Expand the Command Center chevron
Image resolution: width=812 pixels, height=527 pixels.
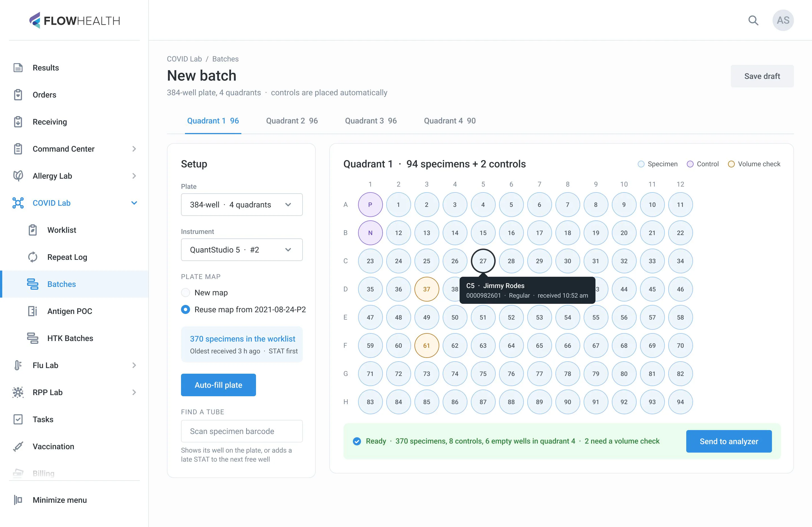[x=134, y=149]
